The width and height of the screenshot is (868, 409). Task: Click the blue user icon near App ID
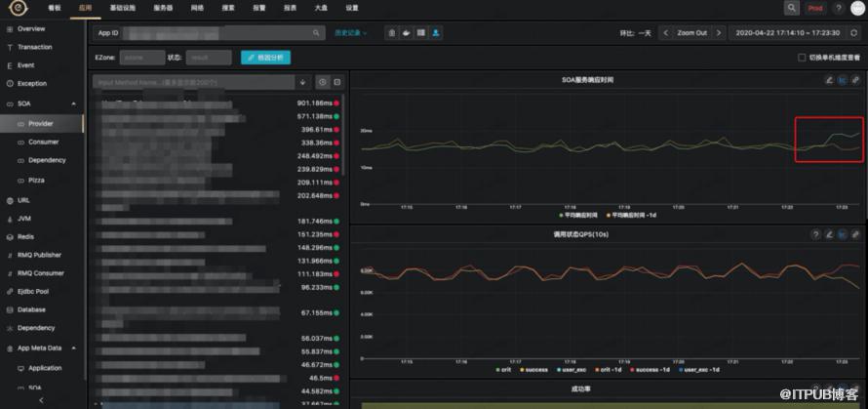click(x=436, y=32)
